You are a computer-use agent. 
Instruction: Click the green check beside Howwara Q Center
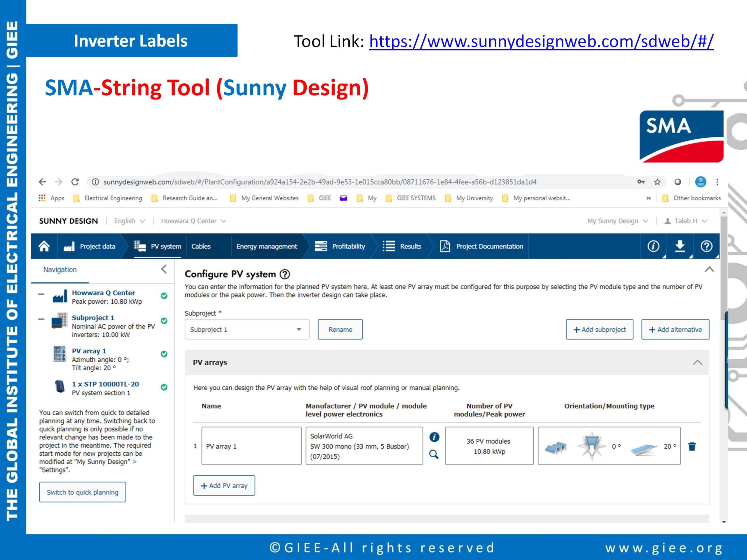point(164,296)
